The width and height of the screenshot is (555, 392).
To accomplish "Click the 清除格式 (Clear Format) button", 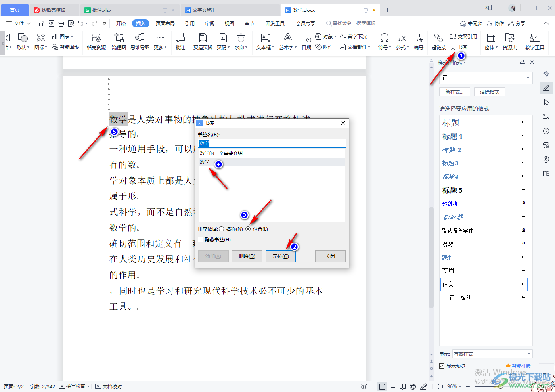I will click(490, 92).
